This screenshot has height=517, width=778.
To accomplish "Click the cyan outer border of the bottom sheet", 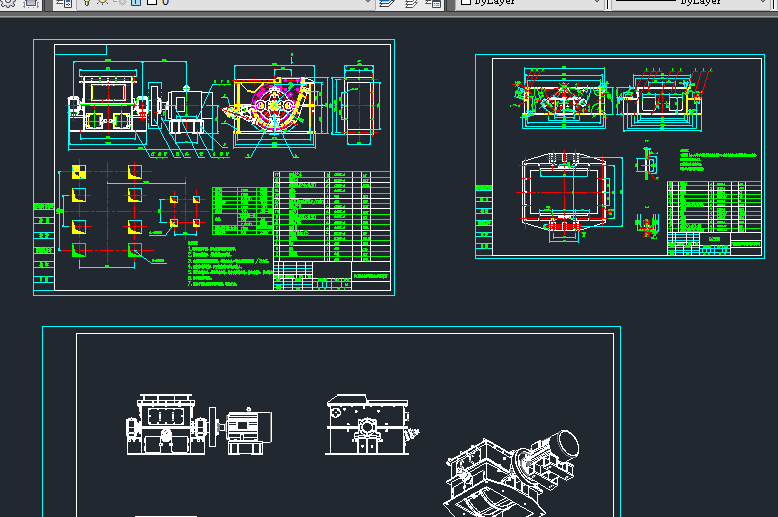I will tap(331, 326).
